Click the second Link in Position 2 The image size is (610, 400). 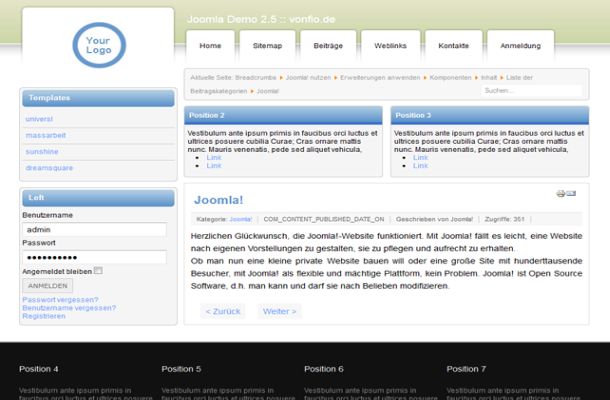coord(214,166)
